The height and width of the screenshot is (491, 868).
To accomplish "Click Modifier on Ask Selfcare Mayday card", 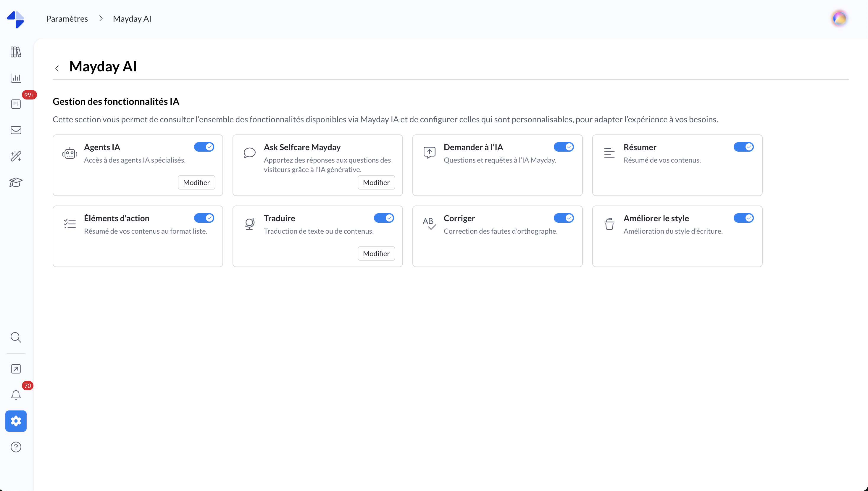I will 376,182.
